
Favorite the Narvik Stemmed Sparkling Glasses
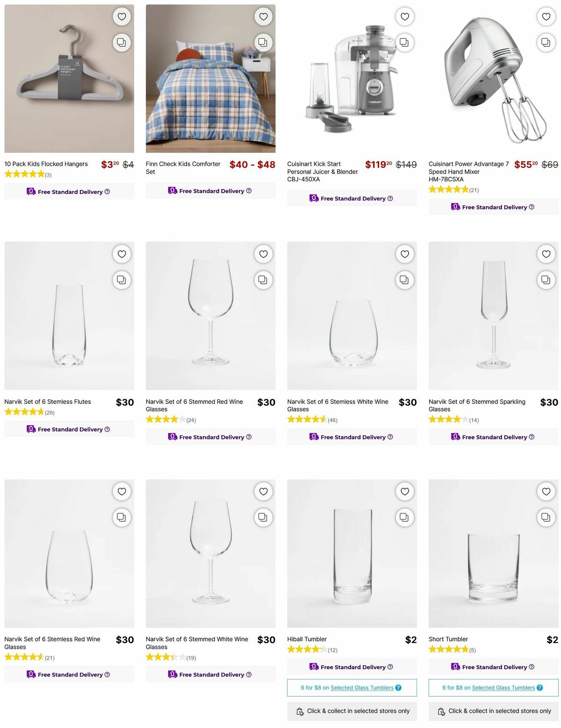pos(546,254)
